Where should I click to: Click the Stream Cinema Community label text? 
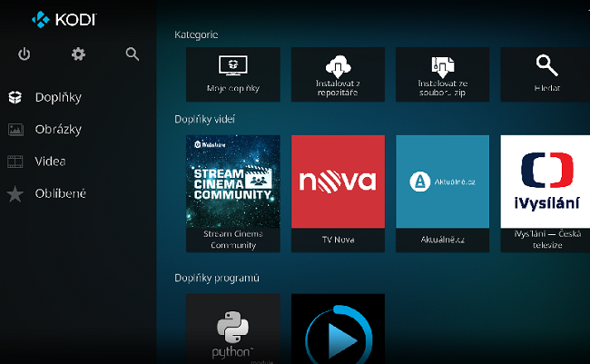coord(233,240)
